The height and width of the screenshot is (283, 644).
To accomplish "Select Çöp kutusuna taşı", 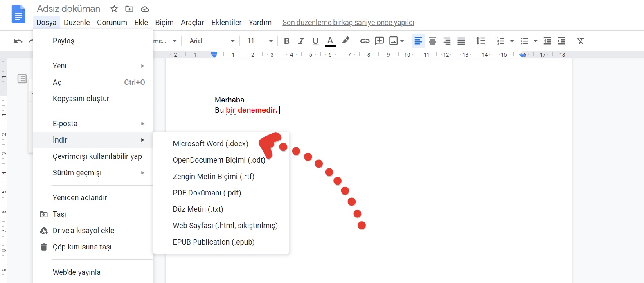I will tap(93, 247).
